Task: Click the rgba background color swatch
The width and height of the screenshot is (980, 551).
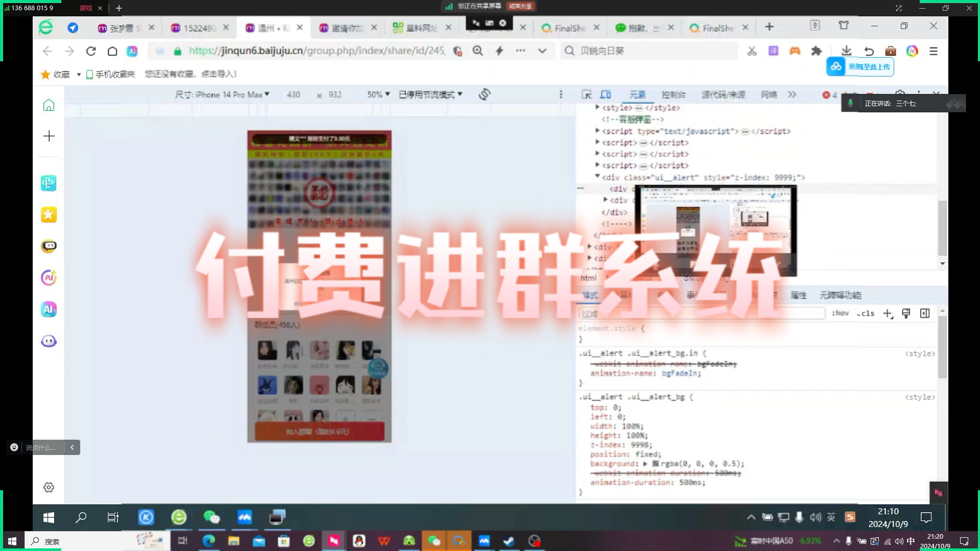Action: coord(655,464)
